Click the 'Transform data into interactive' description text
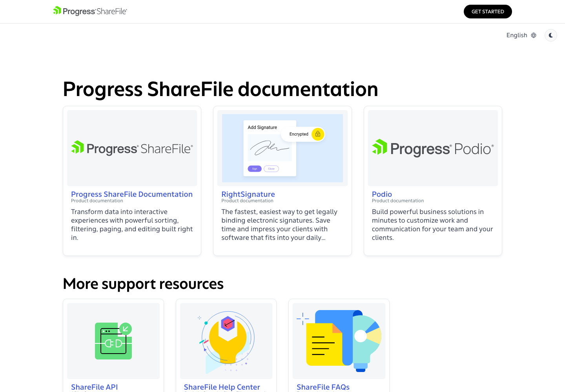This screenshot has height=392, width=565. pyautogui.click(x=132, y=225)
